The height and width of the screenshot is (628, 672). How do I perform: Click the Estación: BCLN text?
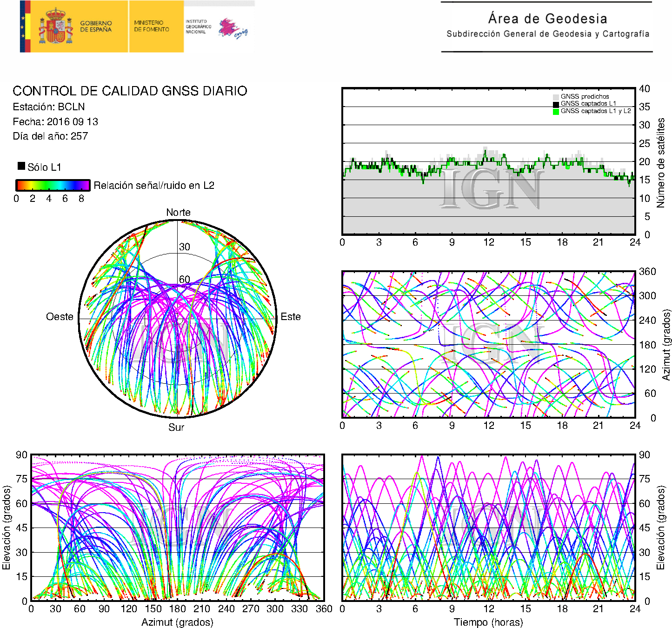[x=49, y=107]
